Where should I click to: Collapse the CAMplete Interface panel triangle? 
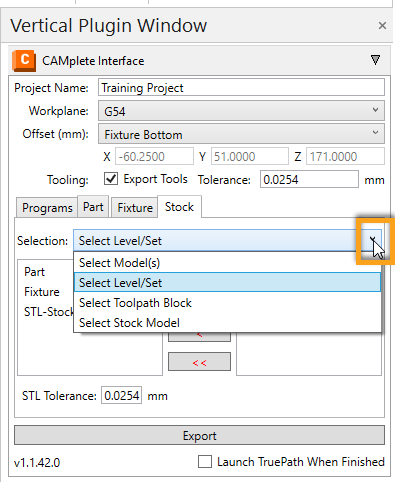tap(375, 60)
